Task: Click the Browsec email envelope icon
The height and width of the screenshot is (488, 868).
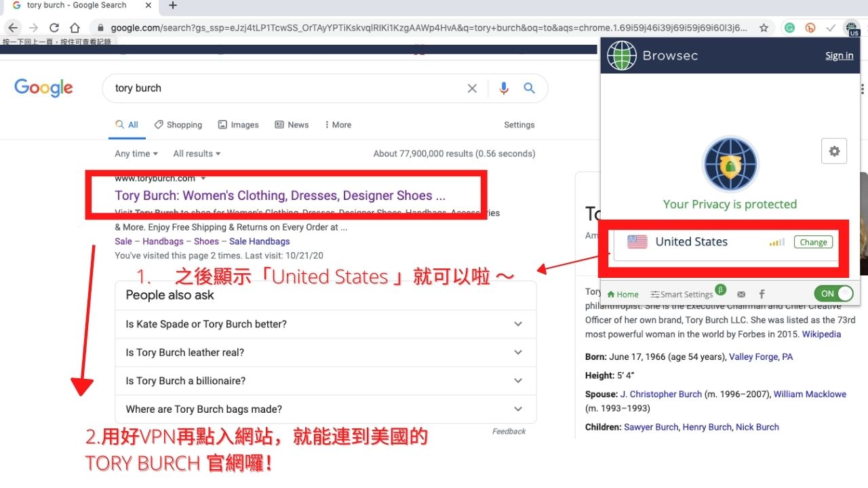Action: pos(741,294)
